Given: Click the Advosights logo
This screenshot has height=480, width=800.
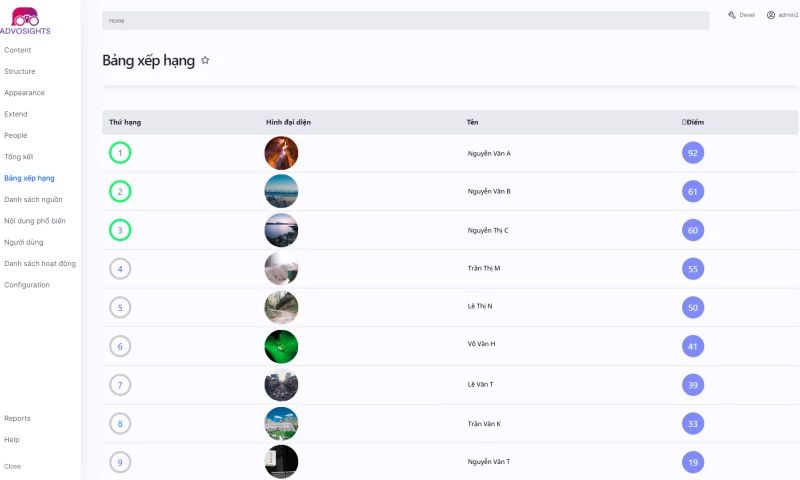Looking at the screenshot, I should pos(26,21).
